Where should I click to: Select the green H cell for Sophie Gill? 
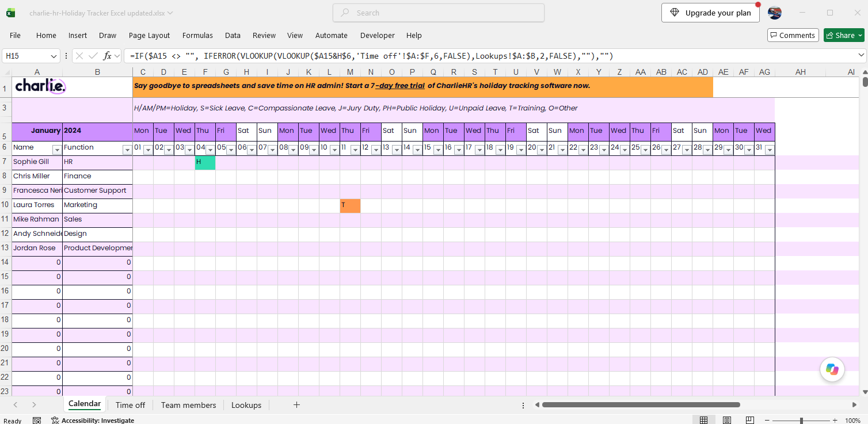pyautogui.click(x=205, y=163)
